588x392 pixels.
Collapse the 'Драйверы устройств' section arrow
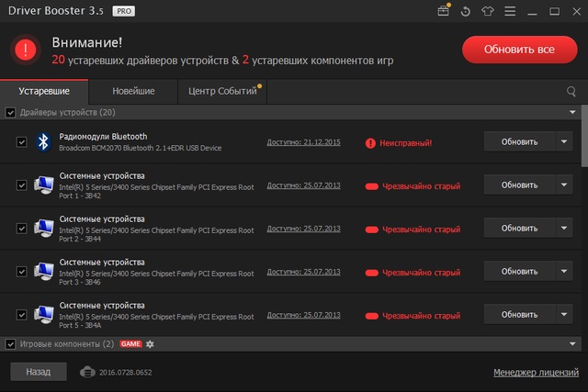(572, 113)
